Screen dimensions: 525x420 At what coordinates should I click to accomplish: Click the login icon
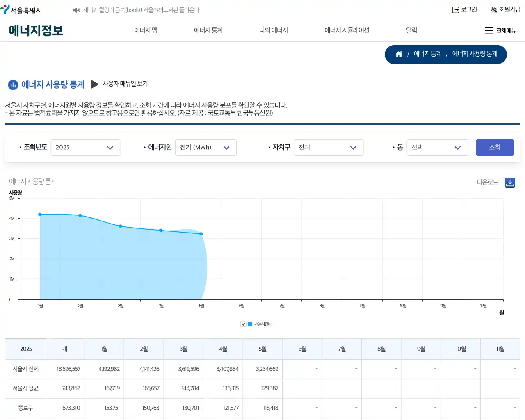pos(455,10)
